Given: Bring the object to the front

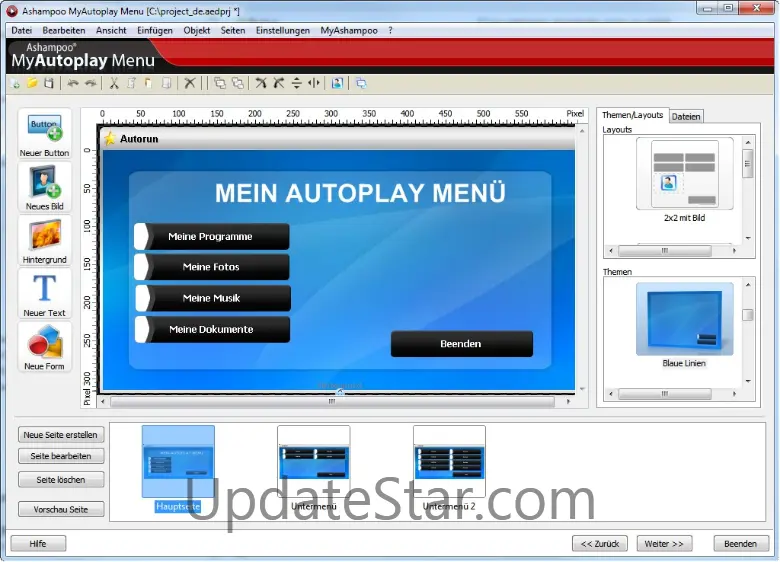Looking at the screenshot, I should click(x=219, y=83).
